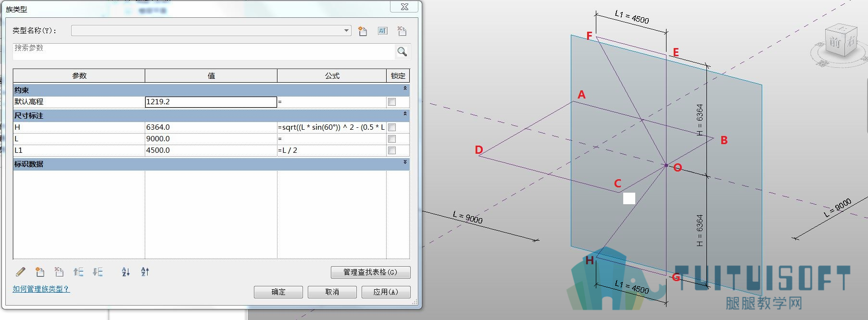Click the edit parameter pencil icon
The height and width of the screenshot is (320, 868).
coord(20,272)
